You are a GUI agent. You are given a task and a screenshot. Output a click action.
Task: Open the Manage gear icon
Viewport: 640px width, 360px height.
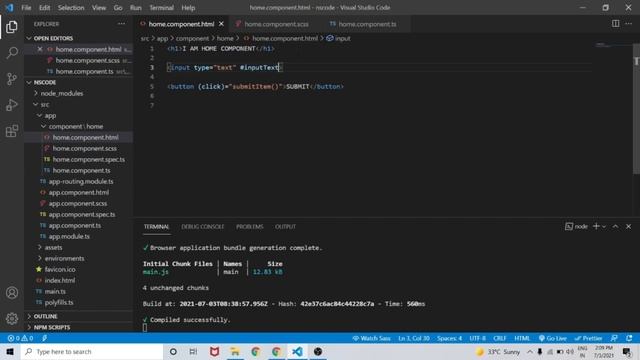[12, 318]
